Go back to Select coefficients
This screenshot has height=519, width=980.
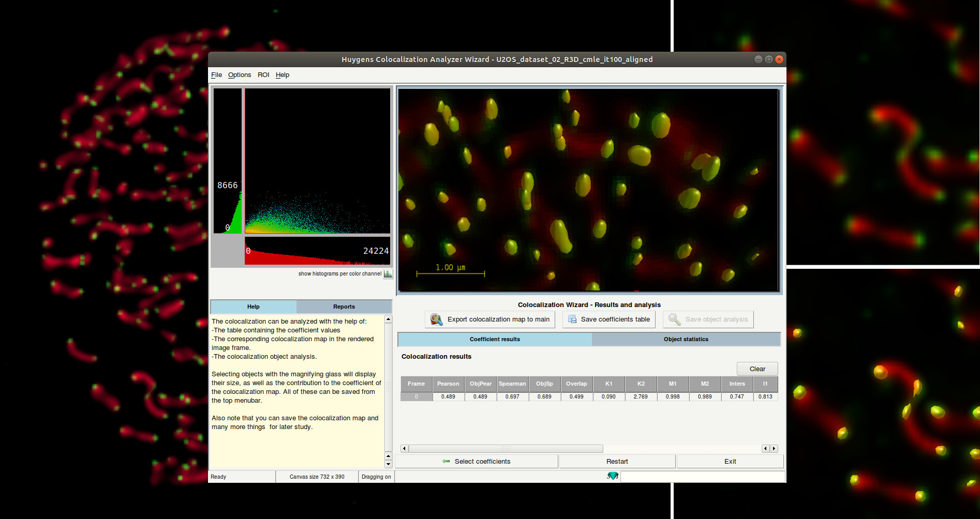point(476,462)
